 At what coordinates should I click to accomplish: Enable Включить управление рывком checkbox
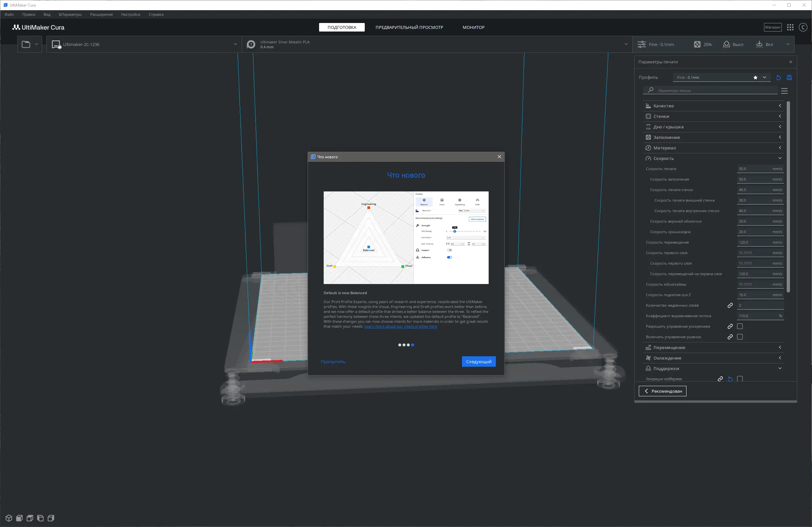click(x=740, y=337)
